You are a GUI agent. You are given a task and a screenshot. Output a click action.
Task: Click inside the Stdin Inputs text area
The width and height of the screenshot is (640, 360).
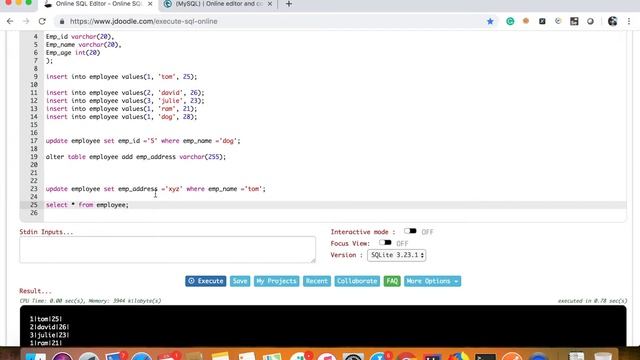coord(167,249)
